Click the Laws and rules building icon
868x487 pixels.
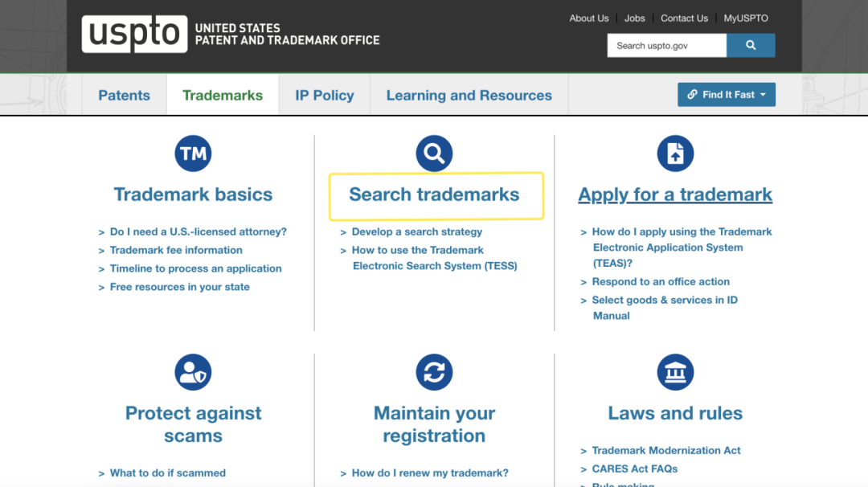coord(675,372)
